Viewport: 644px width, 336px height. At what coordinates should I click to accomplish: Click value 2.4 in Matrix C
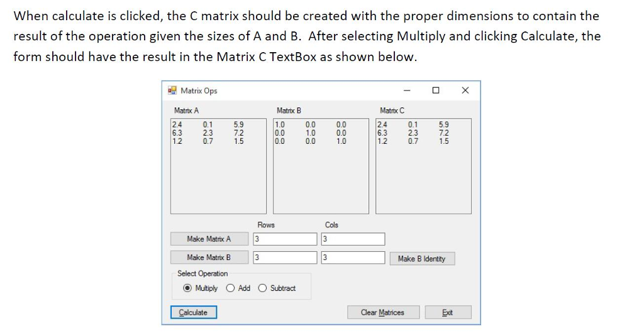382,124
